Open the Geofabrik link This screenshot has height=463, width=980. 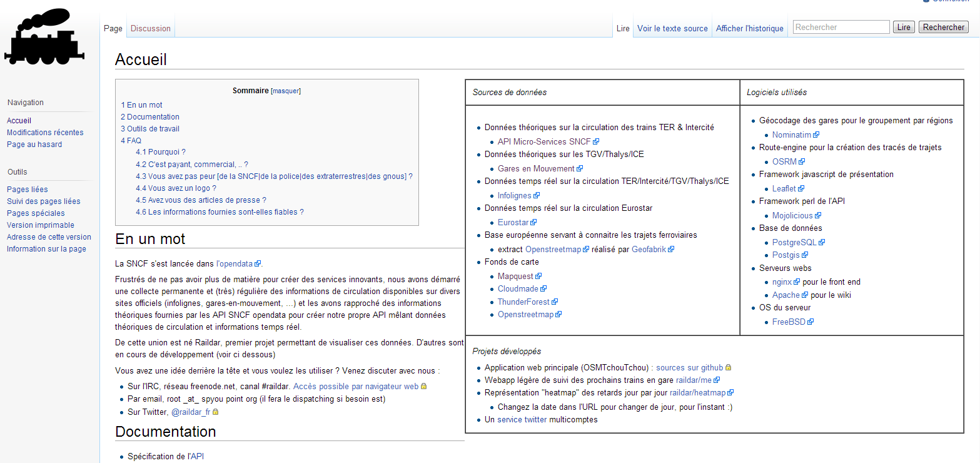[649, 250]
